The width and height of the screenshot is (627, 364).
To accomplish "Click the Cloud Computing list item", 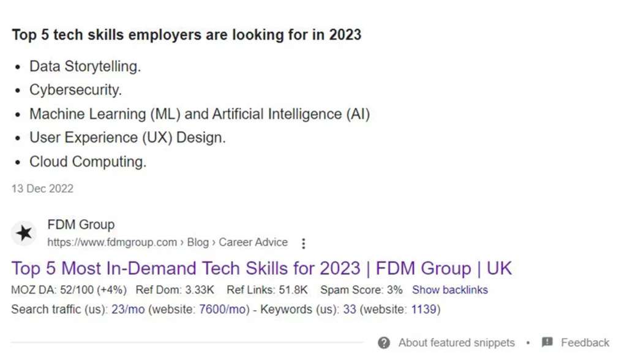I will tap(88, 162).
